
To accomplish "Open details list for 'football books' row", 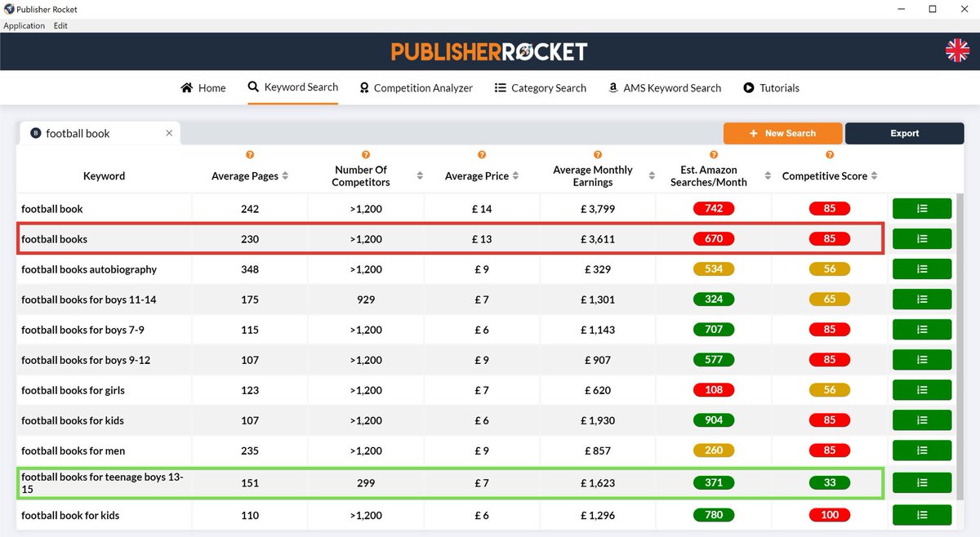I will [x=922, y=239].
